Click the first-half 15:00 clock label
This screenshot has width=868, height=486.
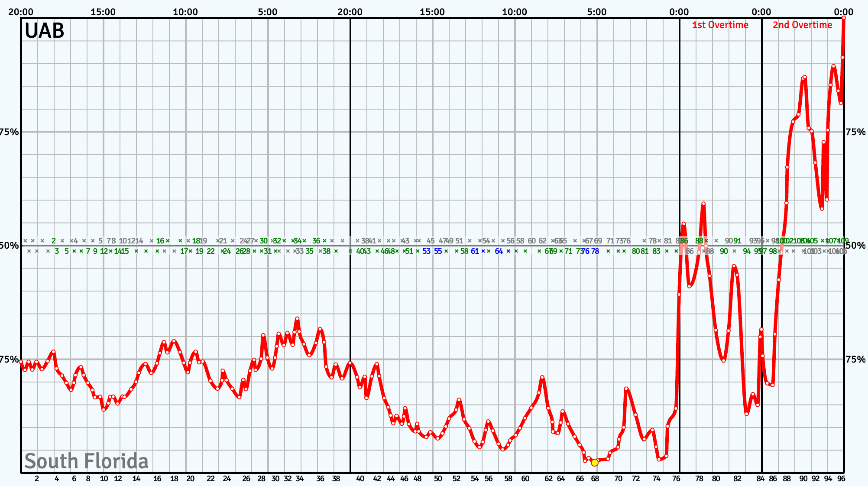pyautogui.click(x=103, y=12)
